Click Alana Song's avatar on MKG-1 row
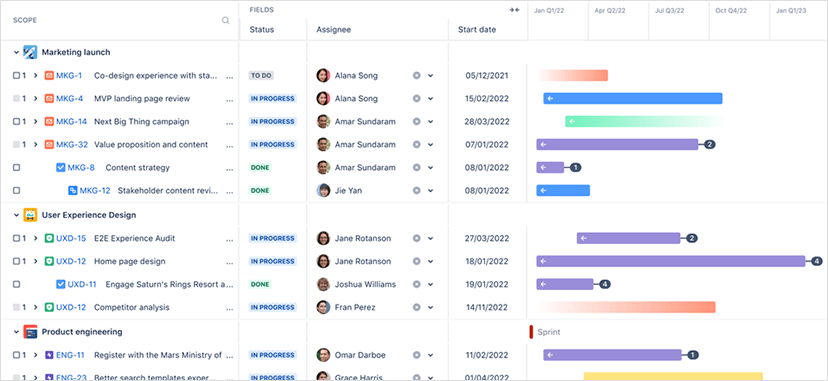 click(x=323, y=75)
